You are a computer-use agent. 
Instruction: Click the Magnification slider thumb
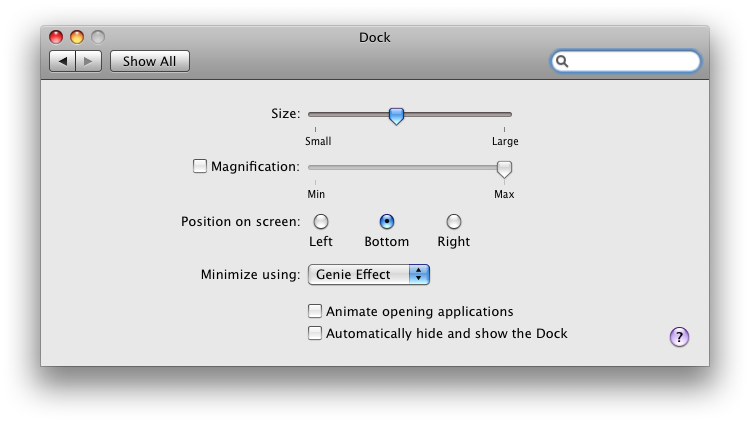point(504,168)
